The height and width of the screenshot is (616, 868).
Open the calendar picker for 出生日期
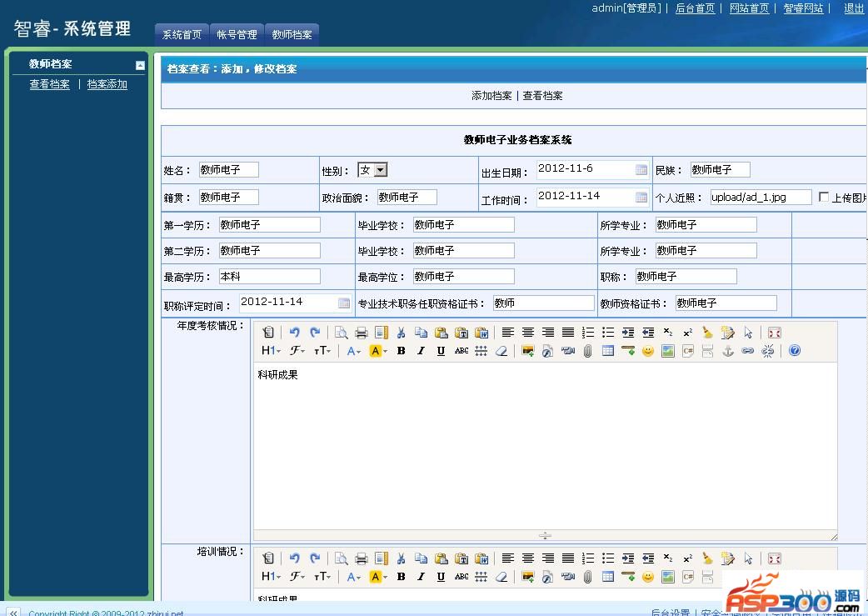[x=641, y=169]
